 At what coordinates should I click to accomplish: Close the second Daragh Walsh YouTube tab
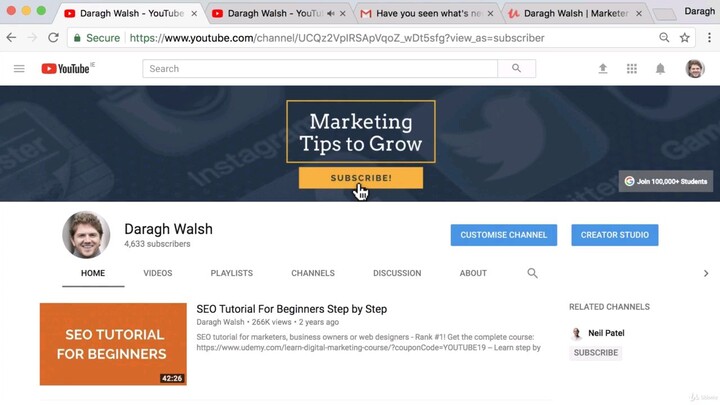(343, 14)
